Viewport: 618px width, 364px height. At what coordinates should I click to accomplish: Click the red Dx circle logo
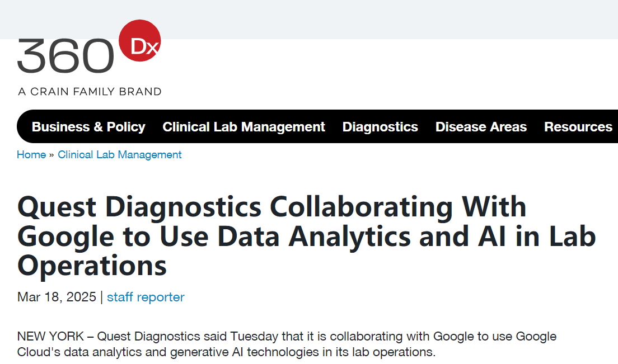pyautogui.click(x=139, y=40)
